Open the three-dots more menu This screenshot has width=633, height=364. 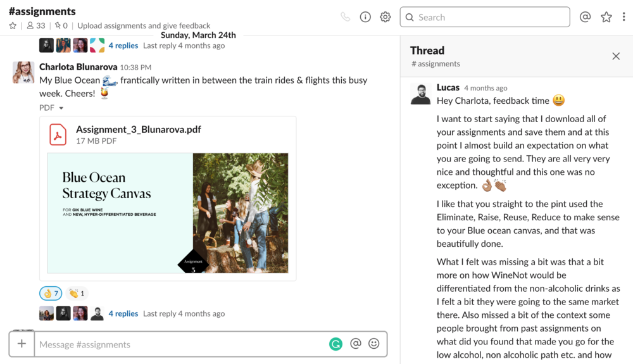624,17
